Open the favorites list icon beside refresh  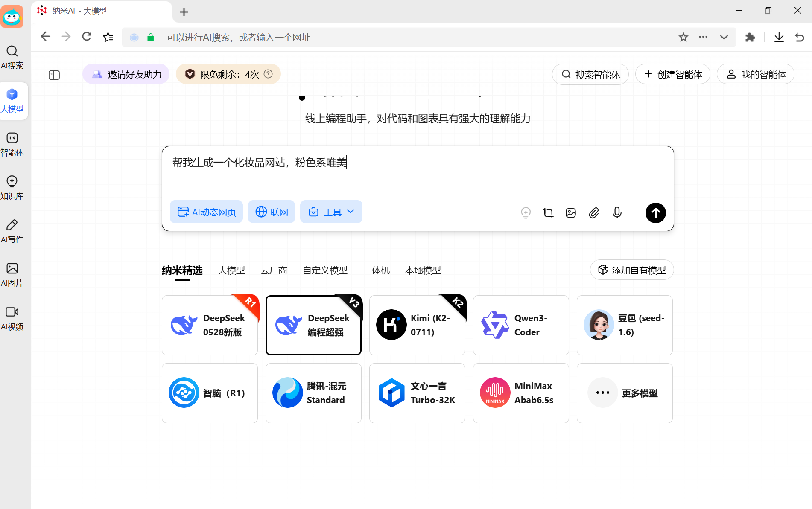pos(108,37)
